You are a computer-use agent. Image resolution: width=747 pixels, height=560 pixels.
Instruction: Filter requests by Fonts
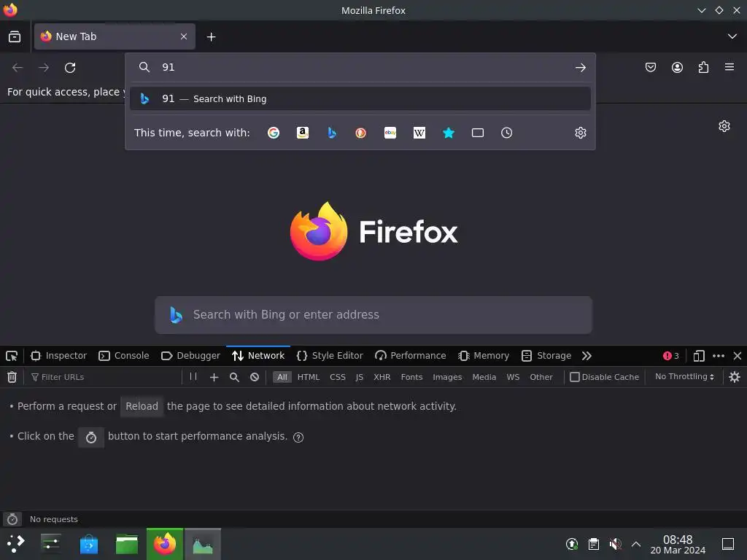[x=411, y=377]
